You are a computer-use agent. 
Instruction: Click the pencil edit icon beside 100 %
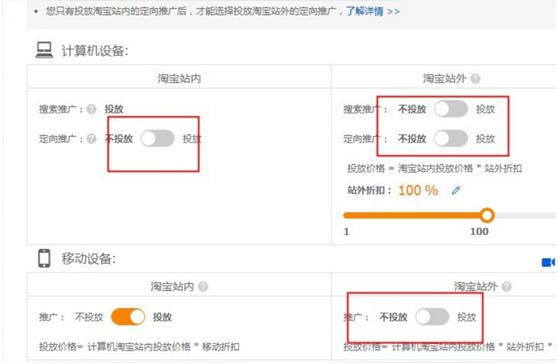(x=456, y=190)
